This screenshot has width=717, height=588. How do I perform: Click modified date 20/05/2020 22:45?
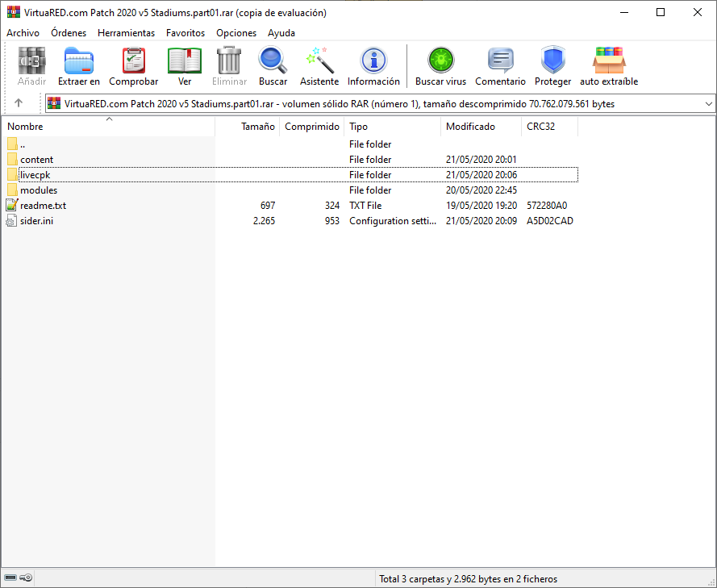click(481, 190)
